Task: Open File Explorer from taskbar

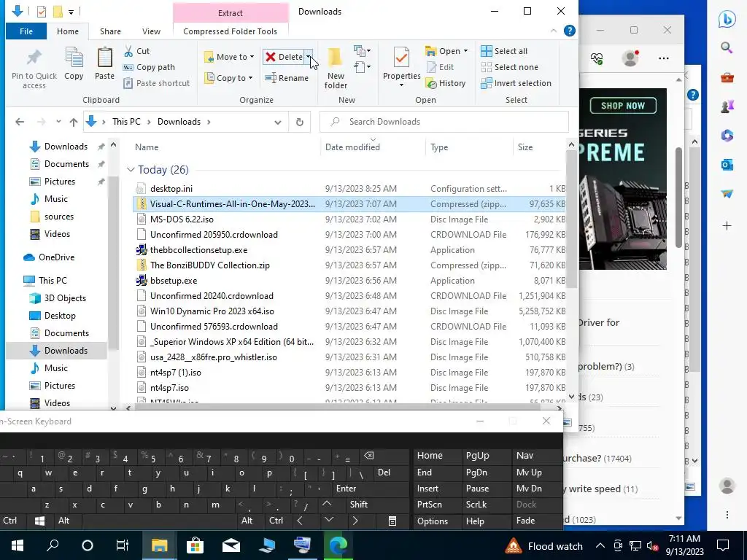Action: 159,545
